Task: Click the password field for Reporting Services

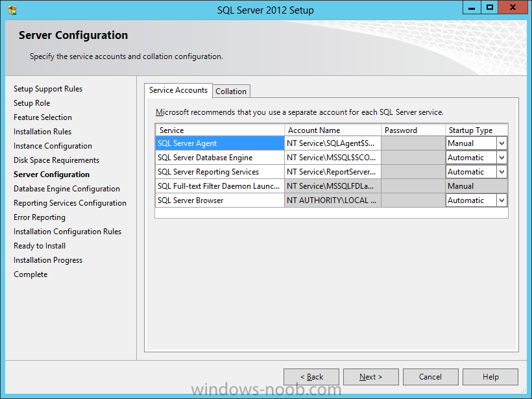Action: (x=413, y=172)
